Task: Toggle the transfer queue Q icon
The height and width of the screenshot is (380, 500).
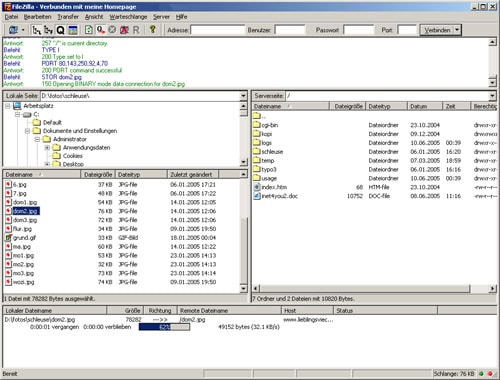Action: click(x=60, y=30)
